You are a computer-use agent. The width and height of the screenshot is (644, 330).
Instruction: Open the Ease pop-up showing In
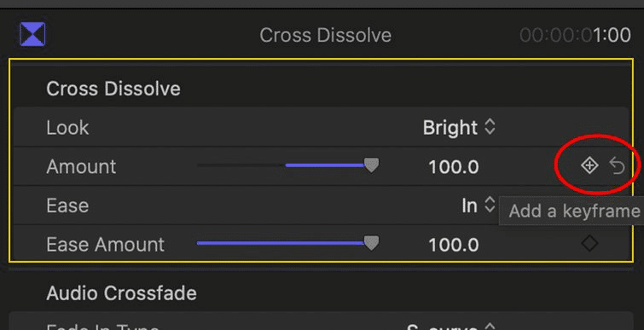(x=478, y=205)
